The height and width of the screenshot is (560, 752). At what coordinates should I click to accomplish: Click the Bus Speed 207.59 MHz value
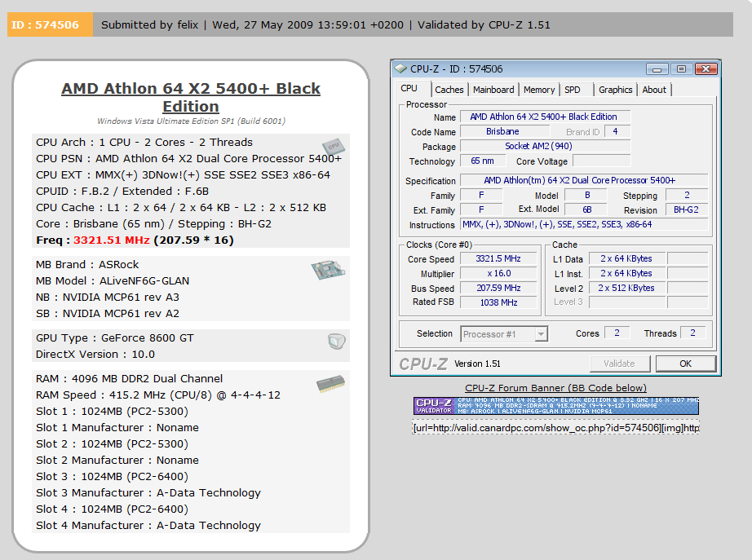pos(498,288)
